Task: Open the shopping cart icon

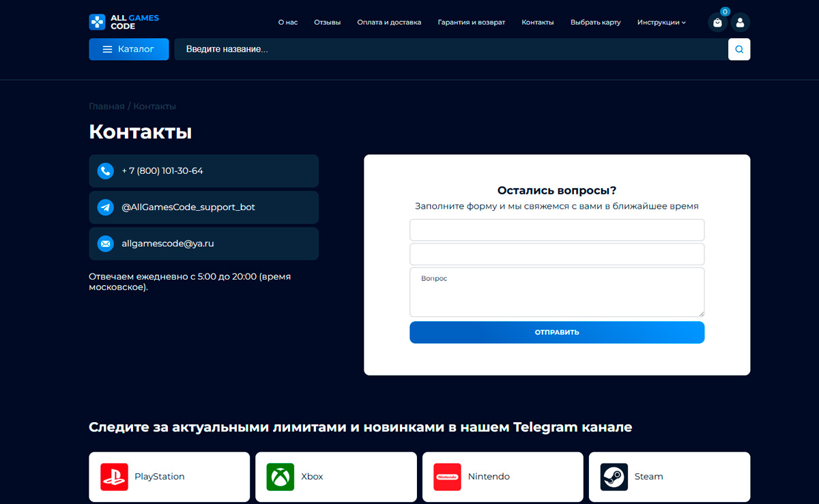Action: pyautogui.click(x=717, y=23)
